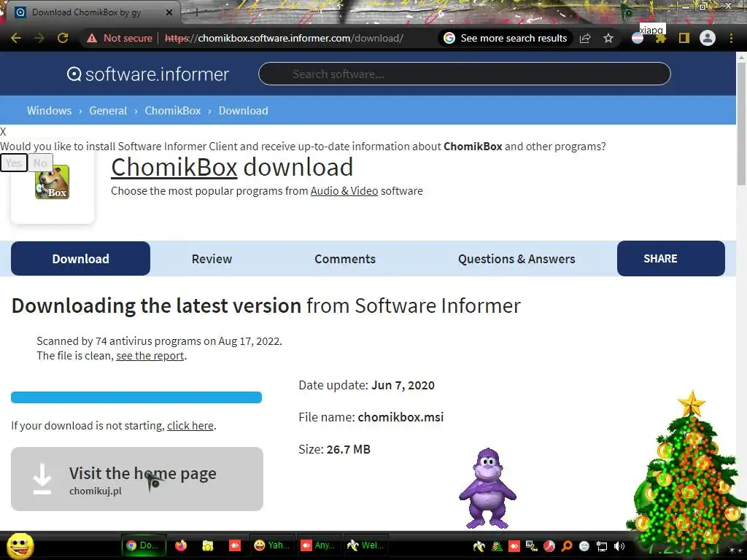
Task: Switch to the Review tab
Action: pos(212,259)
